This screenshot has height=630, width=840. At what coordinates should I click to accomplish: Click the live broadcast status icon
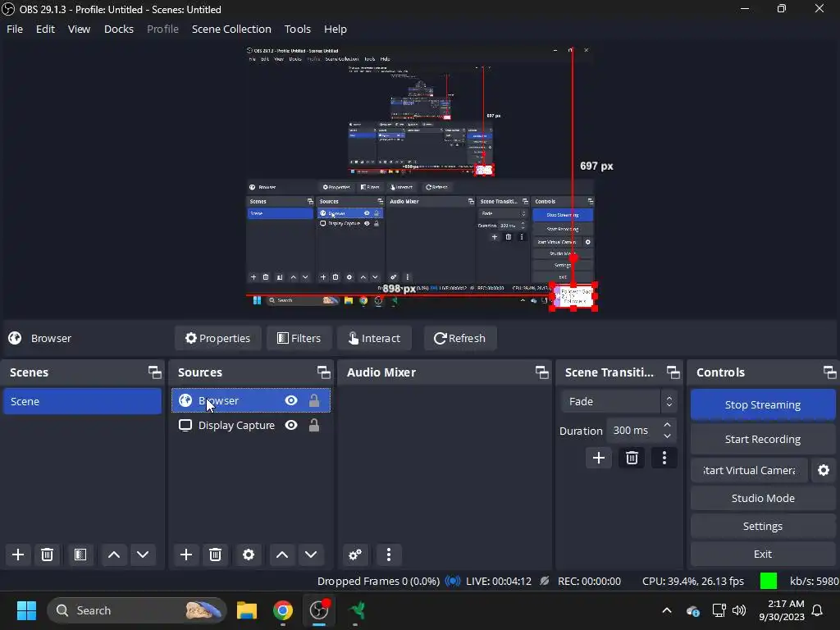[x=453, y=582]
